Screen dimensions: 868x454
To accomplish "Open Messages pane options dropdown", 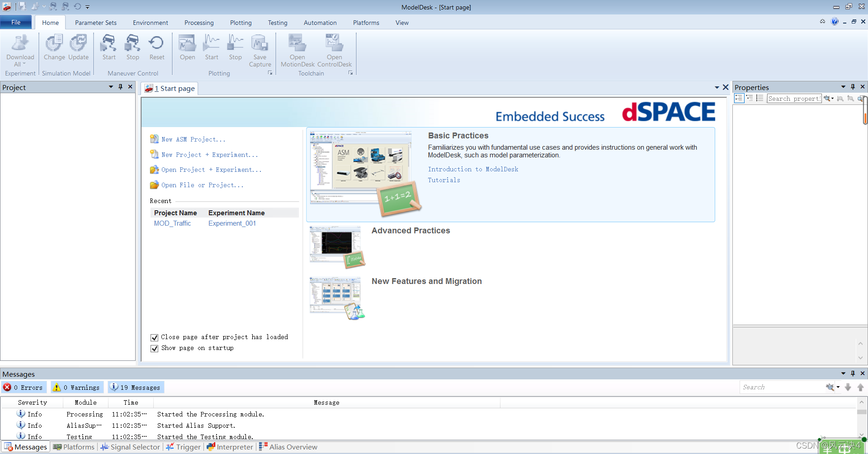I will 843,374.
